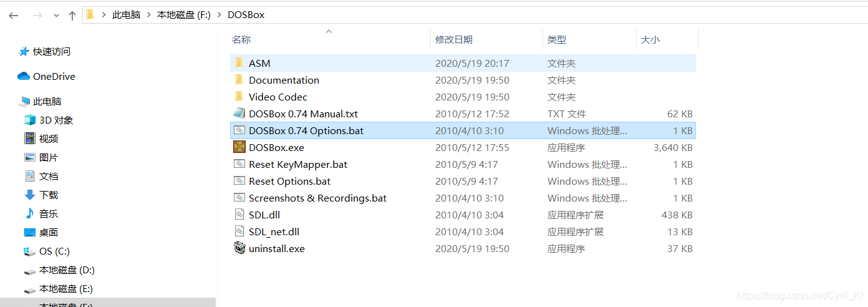Image resolution: width=868 pixels, height=307 pixels.
Task: Select 快速访问 in the navigation pane
Action: point(51,51)
